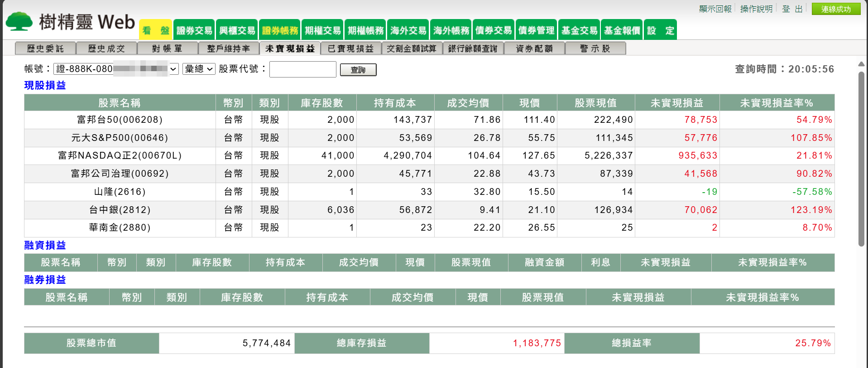Open 操作說明 link
868x368 pixels.
pos(756,9)
